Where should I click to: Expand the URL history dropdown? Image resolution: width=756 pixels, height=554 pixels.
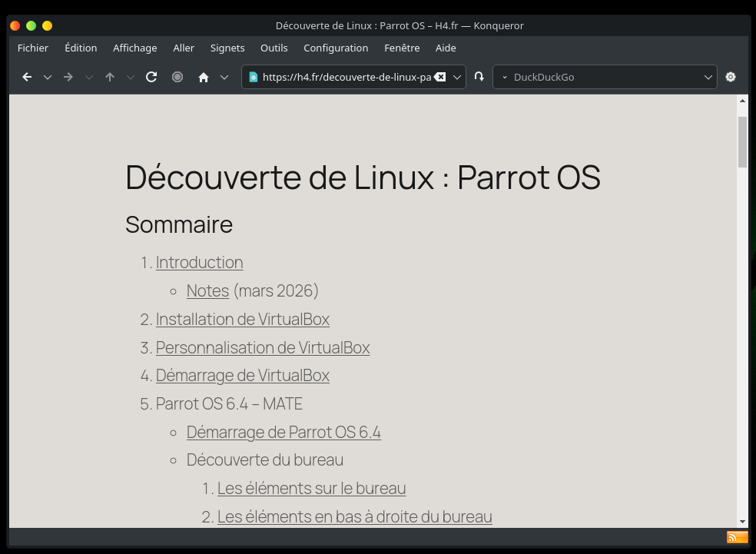(x=457, y=77)
